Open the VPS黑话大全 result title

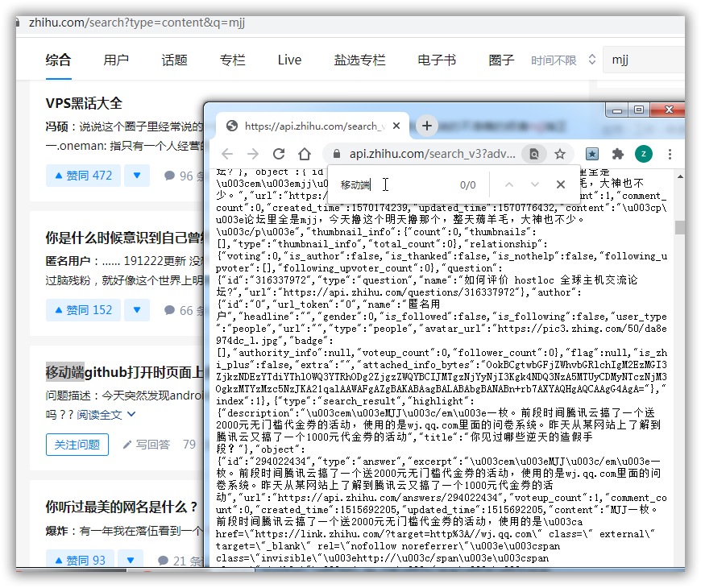84,103
